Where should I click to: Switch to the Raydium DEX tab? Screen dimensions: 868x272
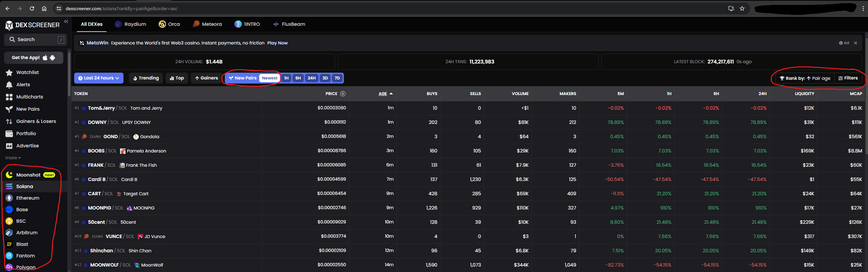[x=131, y=24]
